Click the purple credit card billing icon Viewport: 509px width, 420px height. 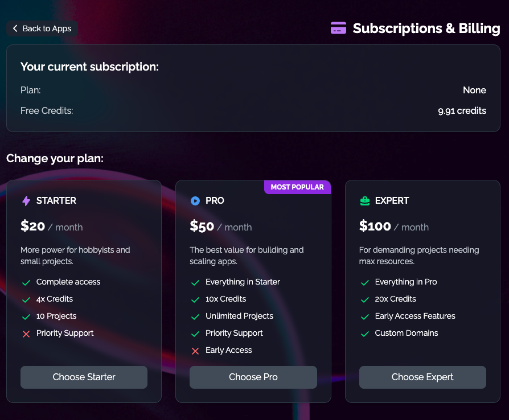coord(338,28)
